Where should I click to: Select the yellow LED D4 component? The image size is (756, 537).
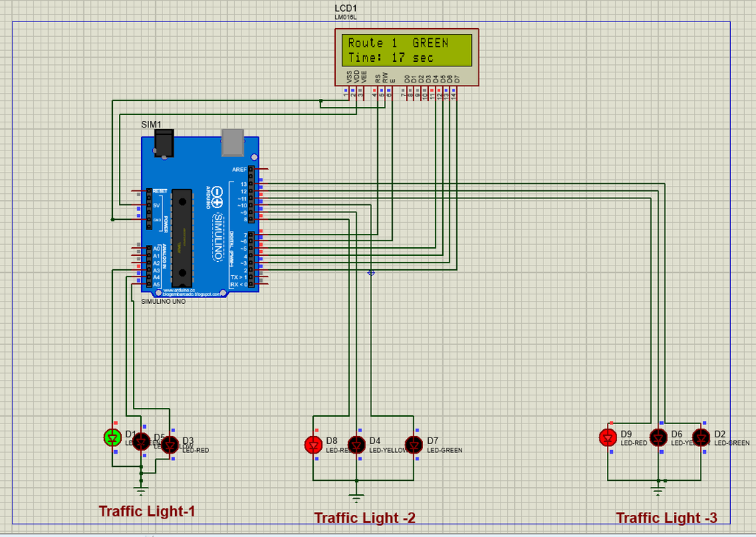(x=357, y=445)
